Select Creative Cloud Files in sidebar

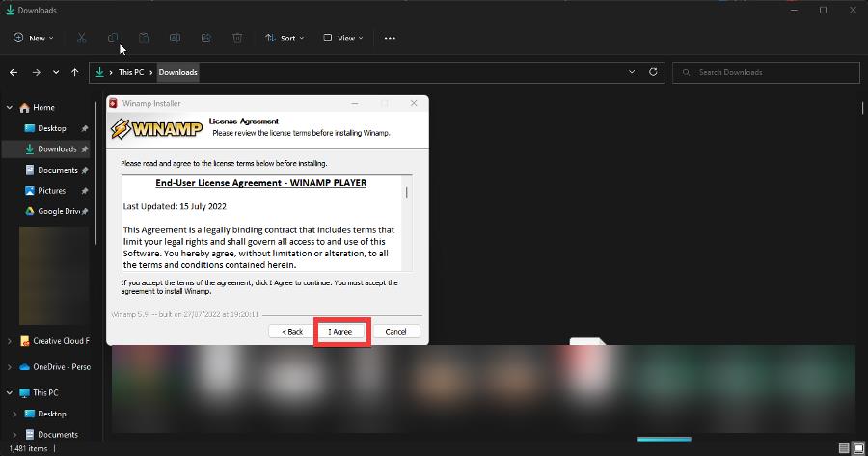(x=61, y=341)
